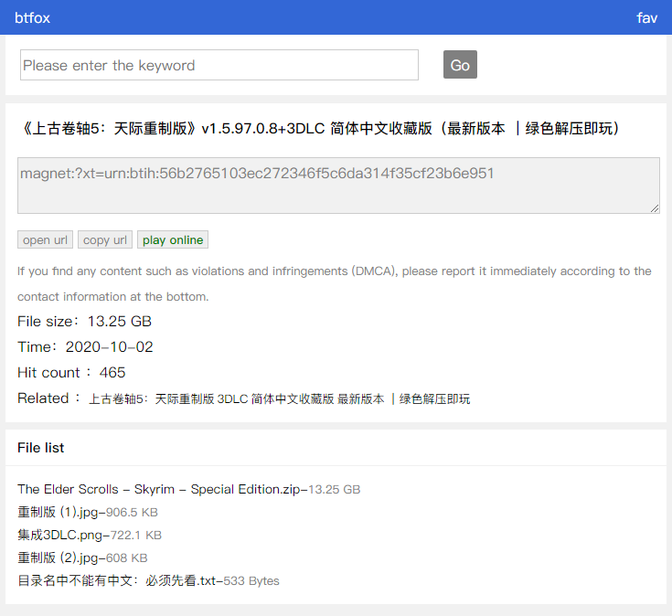Open related link 上古卷轴5：天际重制版
The height and width of the screenshot is (616, 672).
(x=151, y=398)
